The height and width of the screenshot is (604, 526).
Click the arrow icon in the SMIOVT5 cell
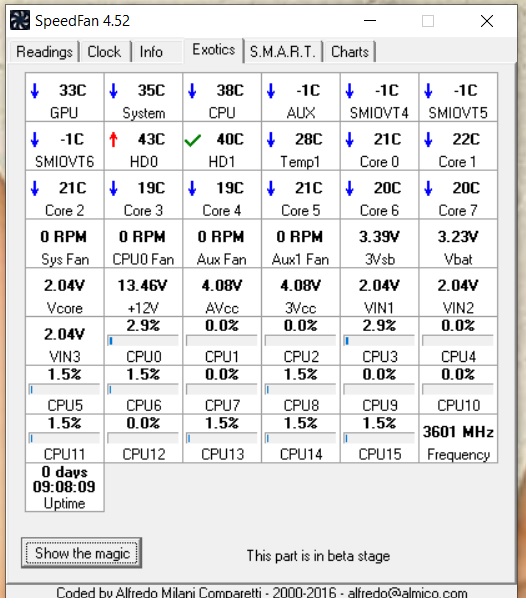428,91
